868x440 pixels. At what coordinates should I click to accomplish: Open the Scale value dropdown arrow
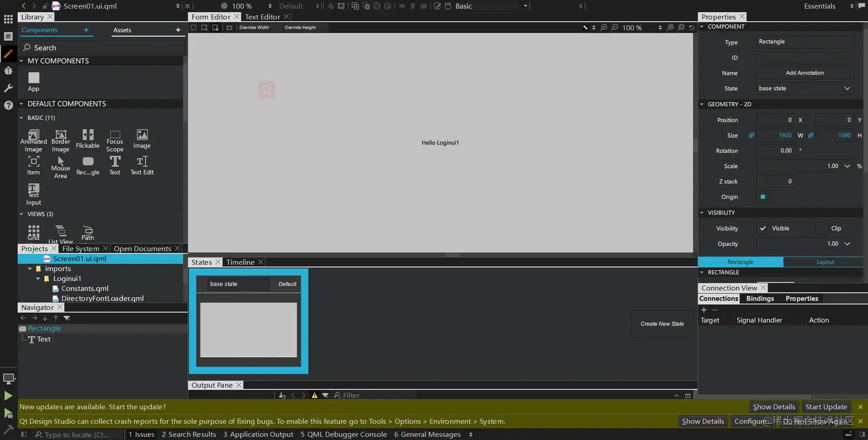(847, 166)
